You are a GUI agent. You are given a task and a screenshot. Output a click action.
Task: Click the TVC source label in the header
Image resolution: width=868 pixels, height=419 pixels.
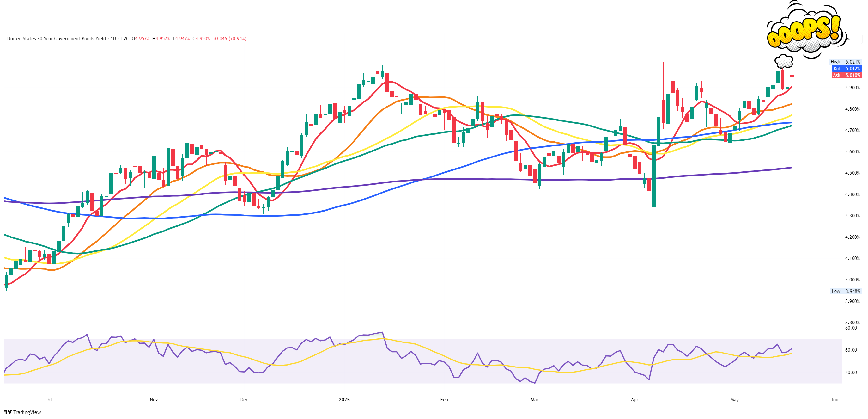(x=125, y=39)
